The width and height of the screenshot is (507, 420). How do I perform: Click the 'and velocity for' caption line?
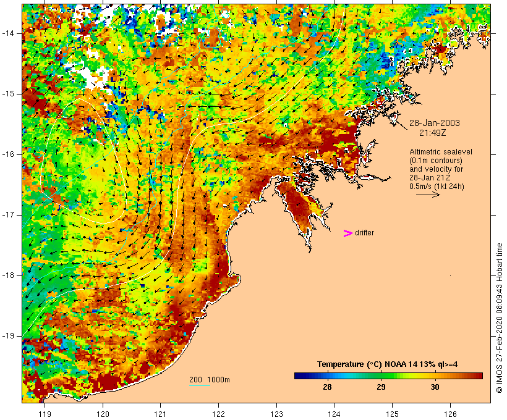436,169
